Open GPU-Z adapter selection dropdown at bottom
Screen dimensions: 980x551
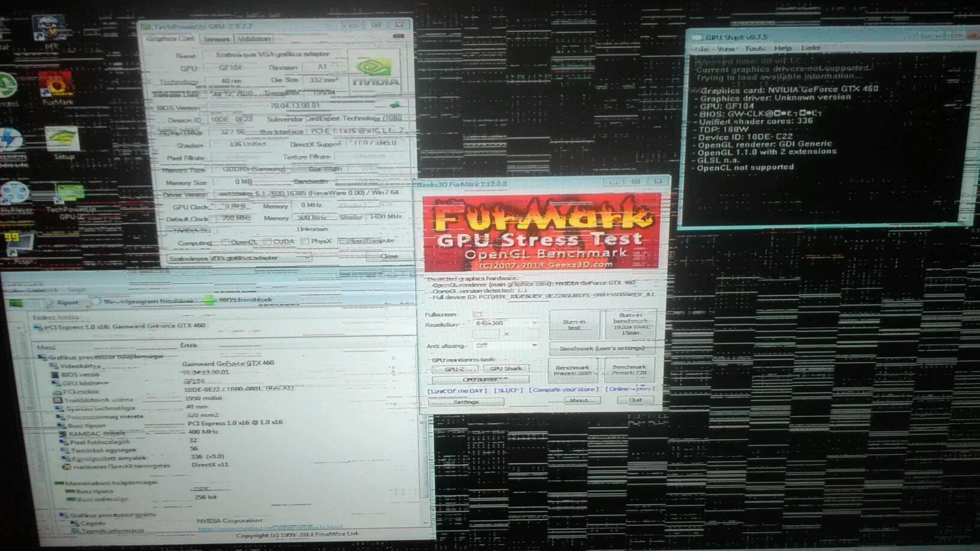coord(240,258)
